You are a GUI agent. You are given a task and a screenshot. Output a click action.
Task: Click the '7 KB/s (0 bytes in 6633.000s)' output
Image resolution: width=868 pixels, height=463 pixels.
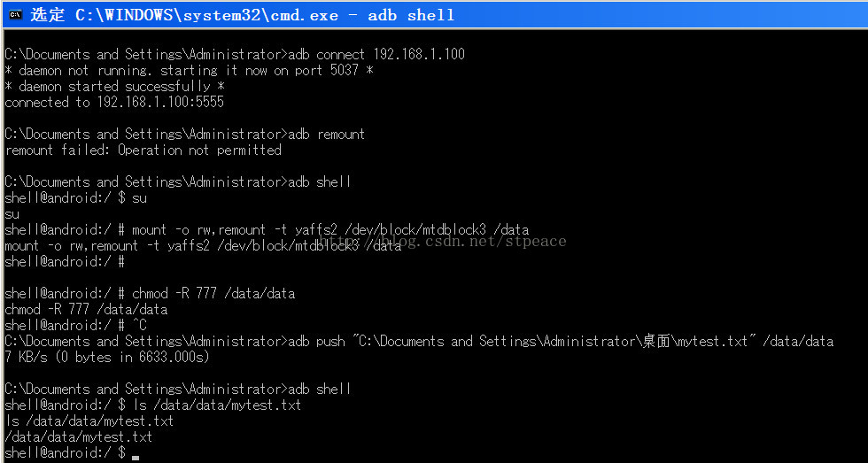[106, 358]
